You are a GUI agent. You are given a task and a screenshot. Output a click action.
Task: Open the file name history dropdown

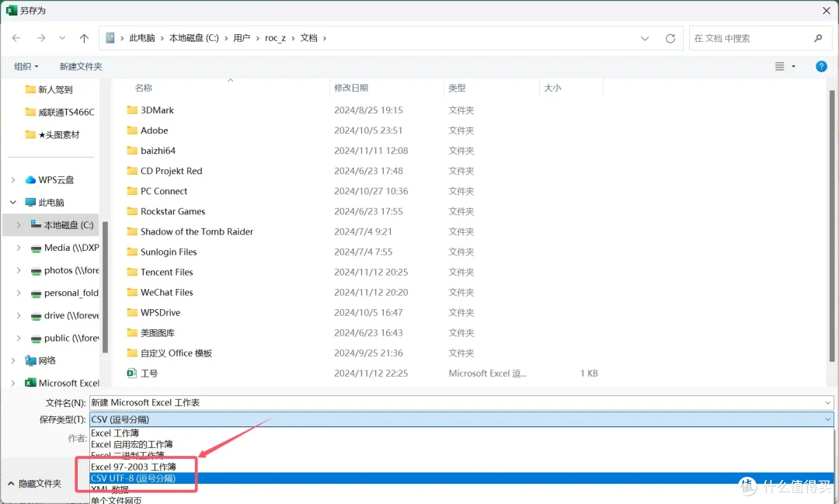828,402
